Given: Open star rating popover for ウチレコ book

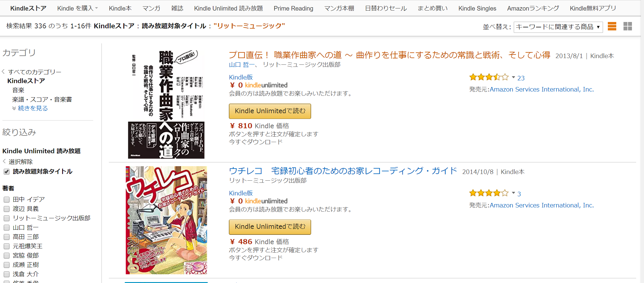Looking at the screenshot, I should pyautogui.click(x=513, y=193).
